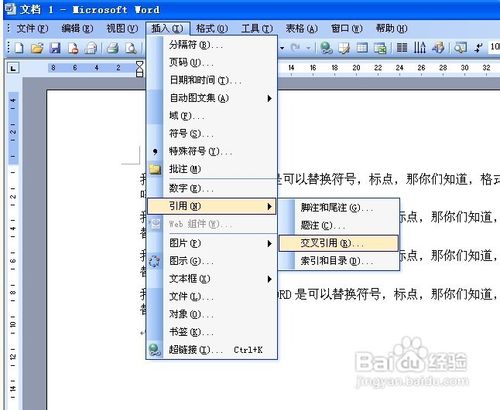
Task: Click the horizontal ruler near the 20 mark
Action: 356,68
